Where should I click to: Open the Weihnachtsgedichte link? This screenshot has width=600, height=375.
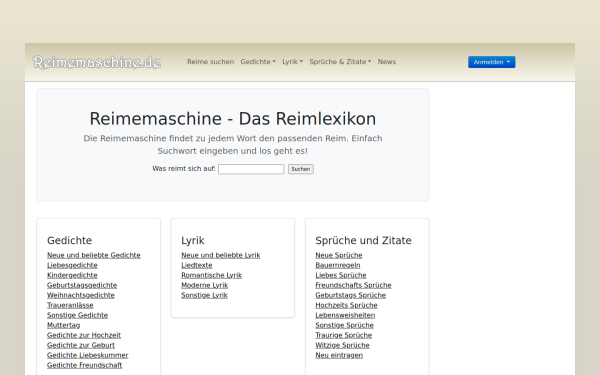81,295
